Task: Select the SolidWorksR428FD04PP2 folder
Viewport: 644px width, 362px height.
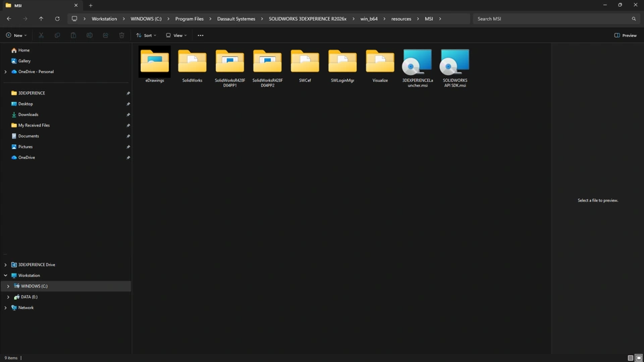Action: [268, 68]
